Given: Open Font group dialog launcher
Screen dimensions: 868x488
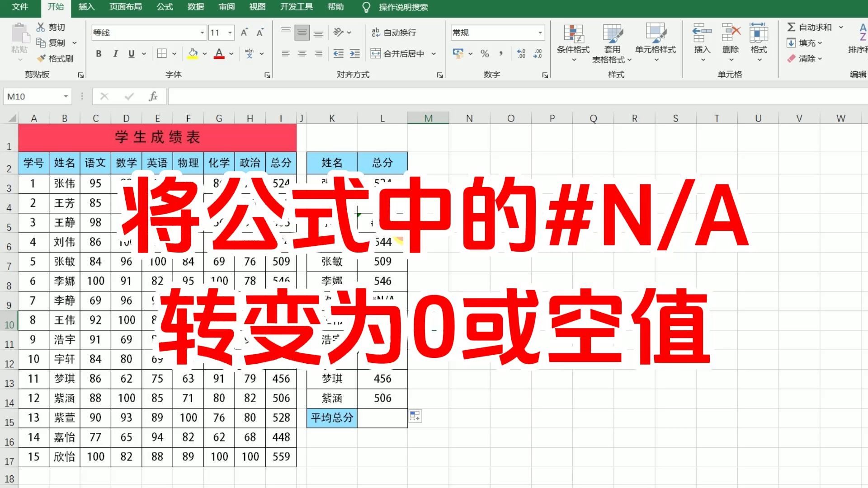Looking at the screenshot, I should click(x=267, y=75).
